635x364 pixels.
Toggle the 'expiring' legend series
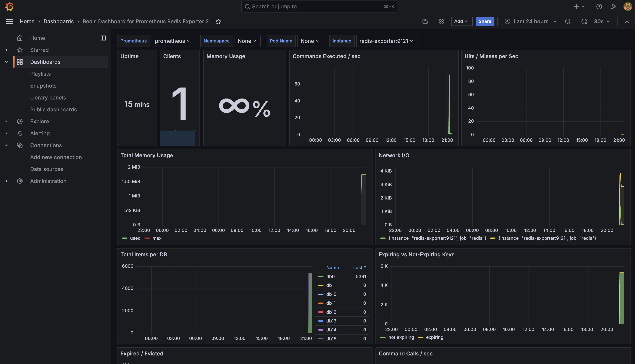pyautogui.click(x=434, y=337)
